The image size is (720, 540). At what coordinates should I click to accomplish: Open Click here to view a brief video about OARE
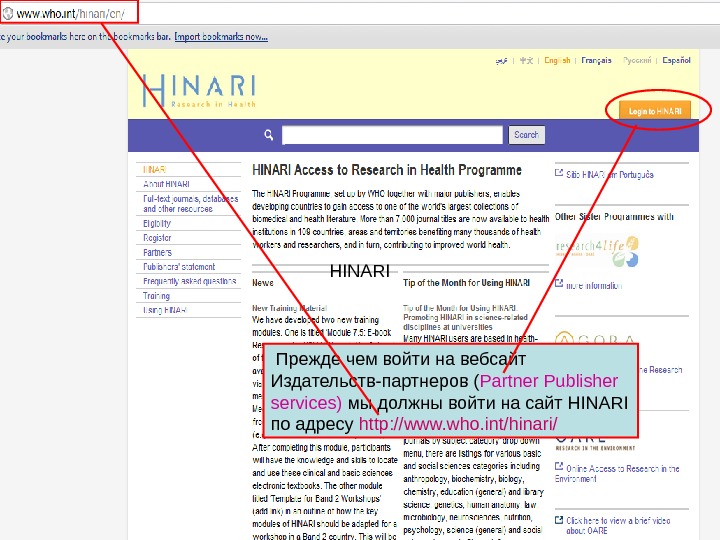coord(618,525)
